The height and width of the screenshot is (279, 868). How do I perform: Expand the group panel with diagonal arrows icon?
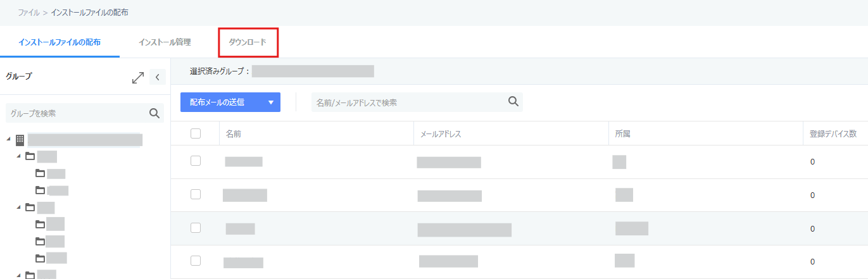[x=137, y=77]
